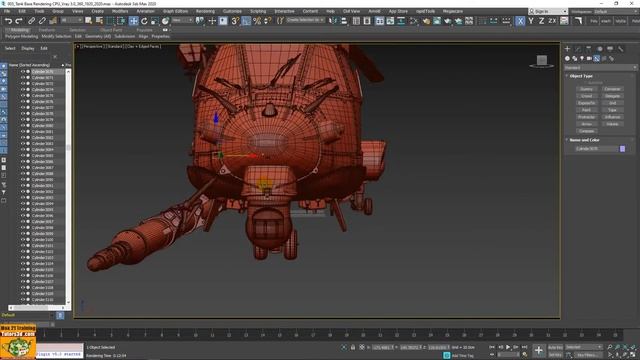Toggle 3D Snaps on main toolbar

click(235, 21)
